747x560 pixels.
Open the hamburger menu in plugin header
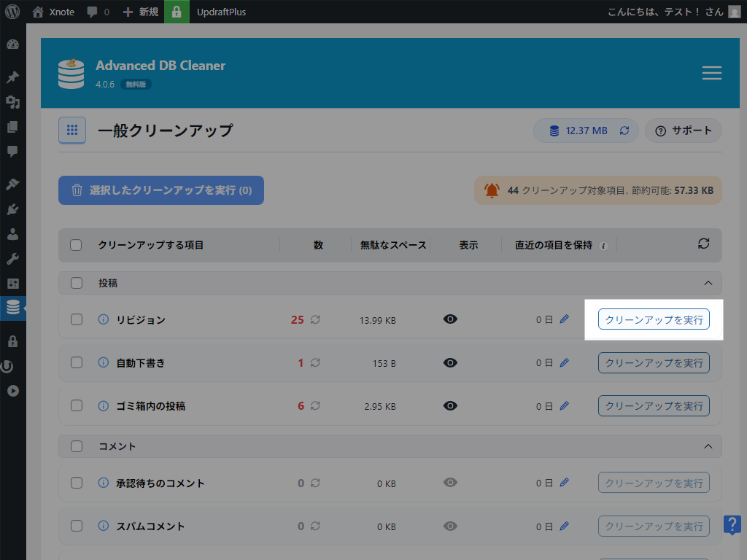[x=711, y=73]
